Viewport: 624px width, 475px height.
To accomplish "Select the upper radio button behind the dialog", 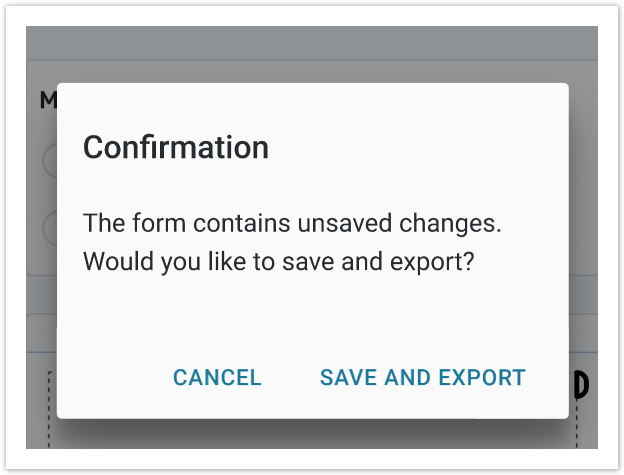I will coord(49,160).
